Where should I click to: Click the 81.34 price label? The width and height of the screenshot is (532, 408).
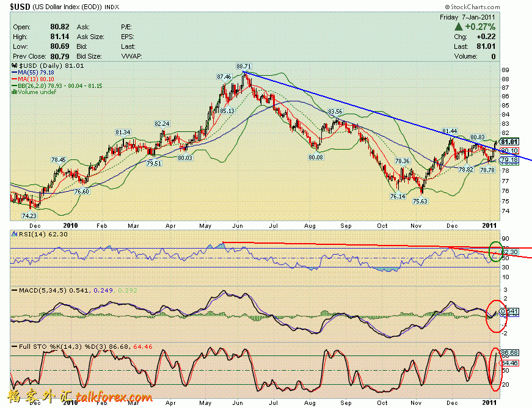click(x=123, y=133)
